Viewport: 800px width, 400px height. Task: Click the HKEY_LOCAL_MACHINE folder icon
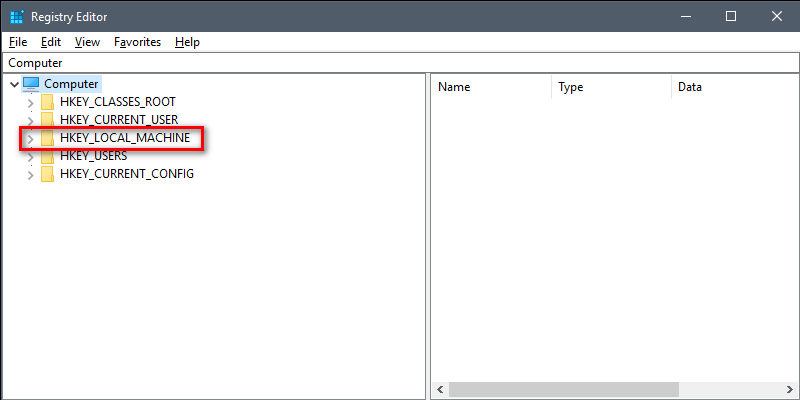click(x=47, y=138)
